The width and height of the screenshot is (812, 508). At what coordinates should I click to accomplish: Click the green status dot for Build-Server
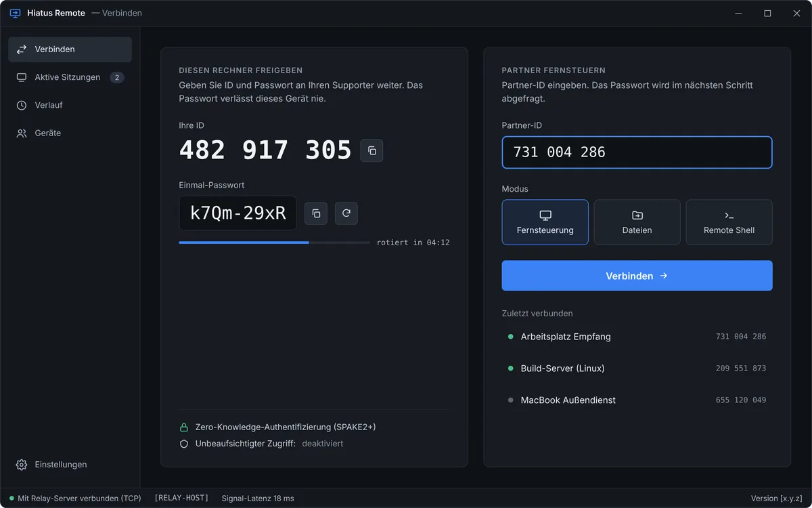pos(511,368)
